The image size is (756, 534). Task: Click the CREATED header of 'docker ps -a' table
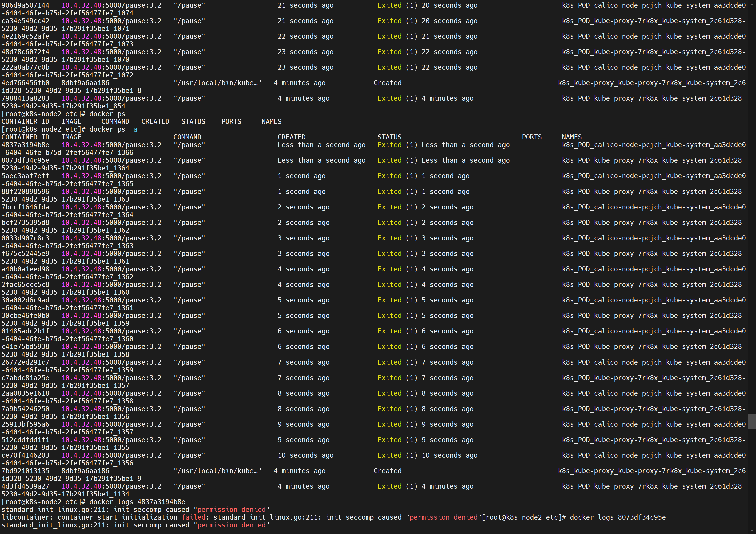291,137
